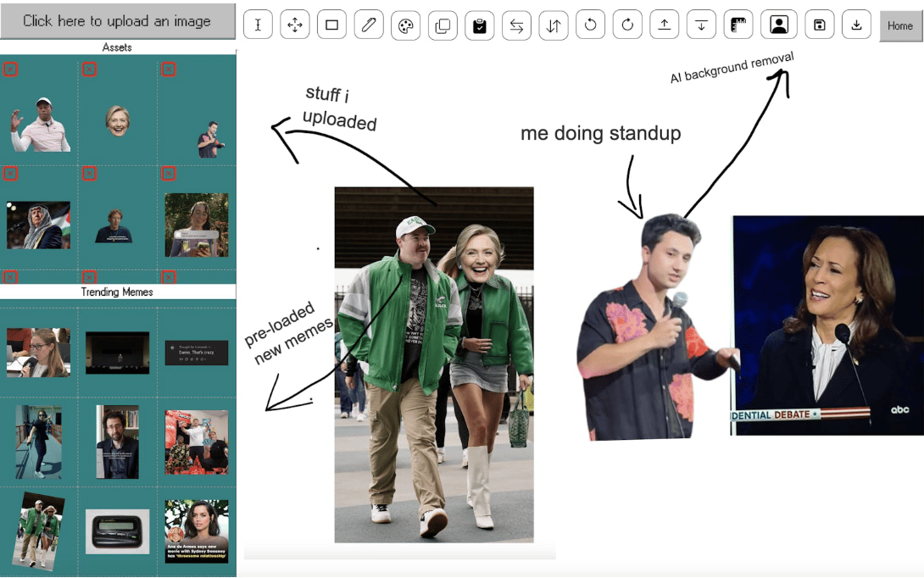This screenshot has width=924, height=578.
Task: Select the man in dark t-shirt cutout asset
Action: tap(114, 226)
